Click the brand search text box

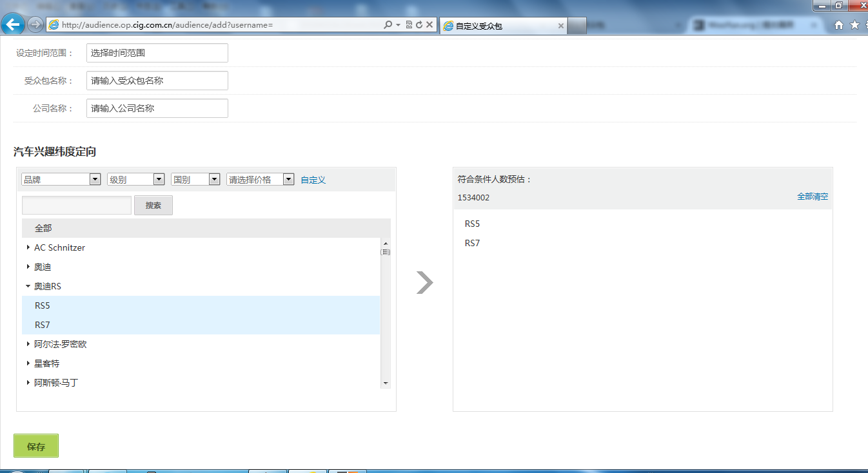click(x=77, y=205)
